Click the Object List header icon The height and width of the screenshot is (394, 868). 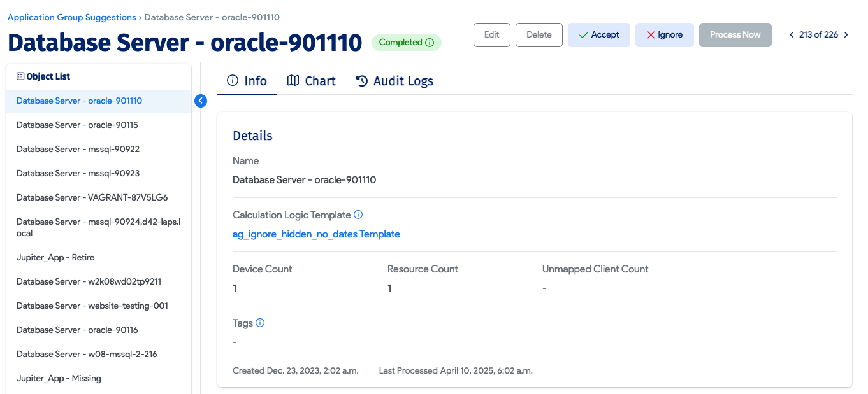[x=20, y=76]
